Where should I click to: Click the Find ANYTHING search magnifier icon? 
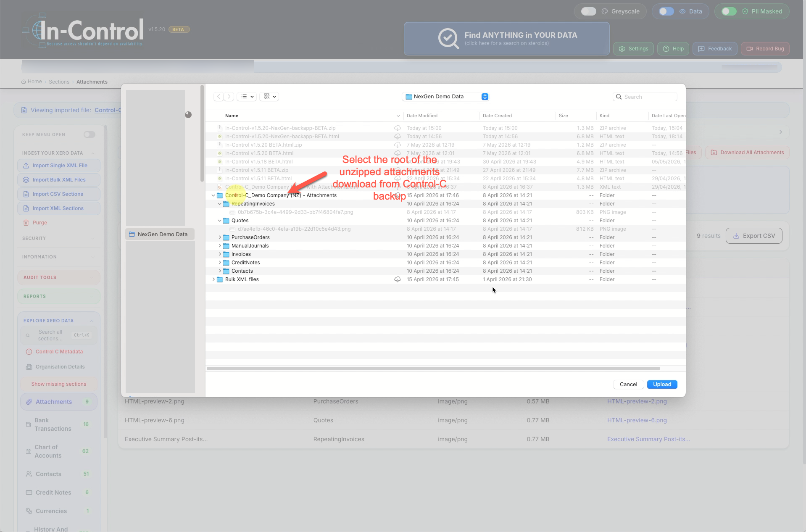[448, 39]
